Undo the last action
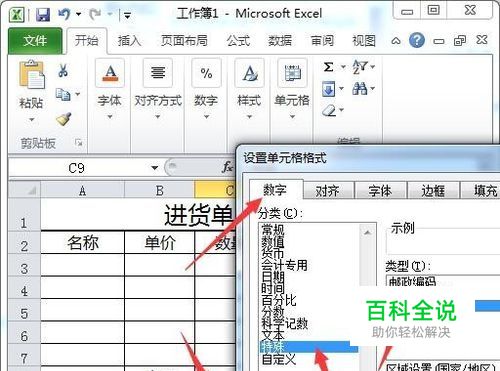Screen dimensions: 500x371 [x=64, y=14]
